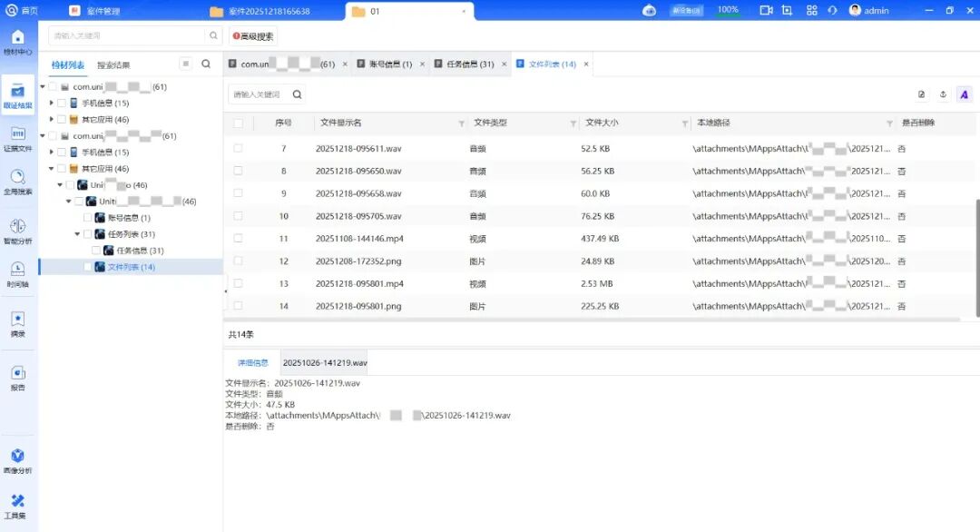Image resolution: width=980 pixels, height=532 pixels.
Task: Tick the select-all checkbox in table header
Action: point(238,123)
